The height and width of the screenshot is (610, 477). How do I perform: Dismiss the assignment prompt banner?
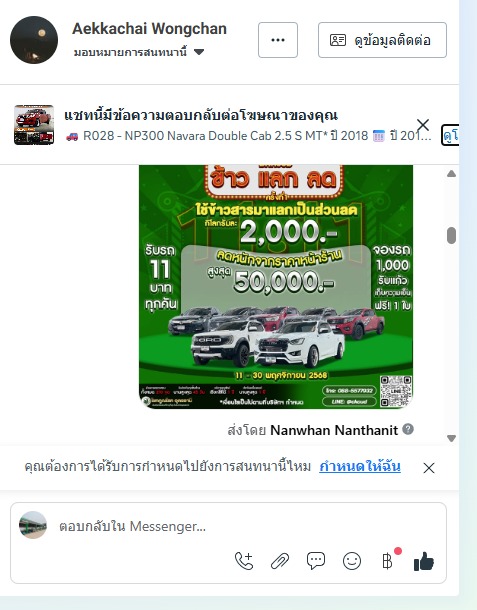429,468
